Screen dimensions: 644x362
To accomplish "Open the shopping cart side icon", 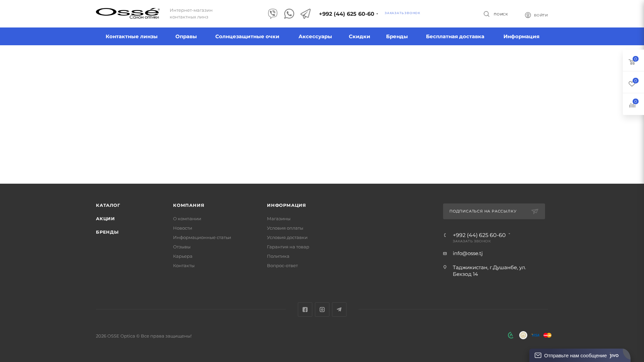I will tap(632, 61).
